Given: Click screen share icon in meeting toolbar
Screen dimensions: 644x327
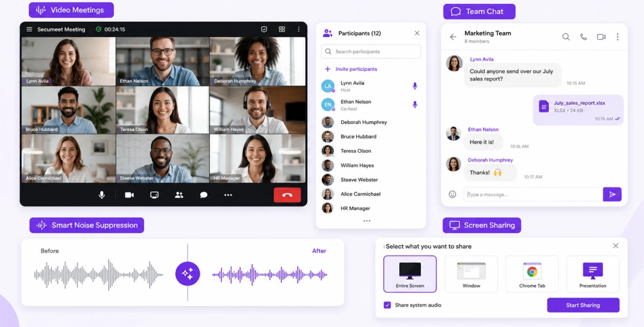Looking at the screenshot, I should 154,195.
